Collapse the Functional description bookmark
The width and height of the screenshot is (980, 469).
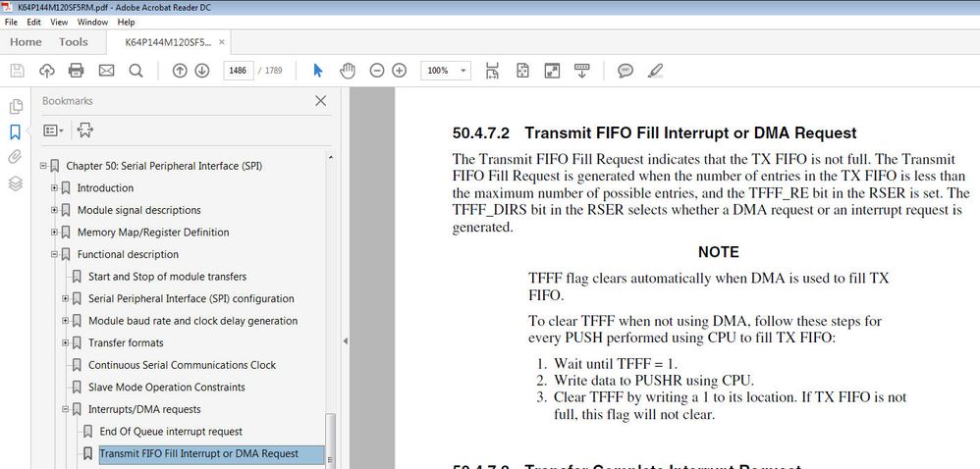click(54, 254)
